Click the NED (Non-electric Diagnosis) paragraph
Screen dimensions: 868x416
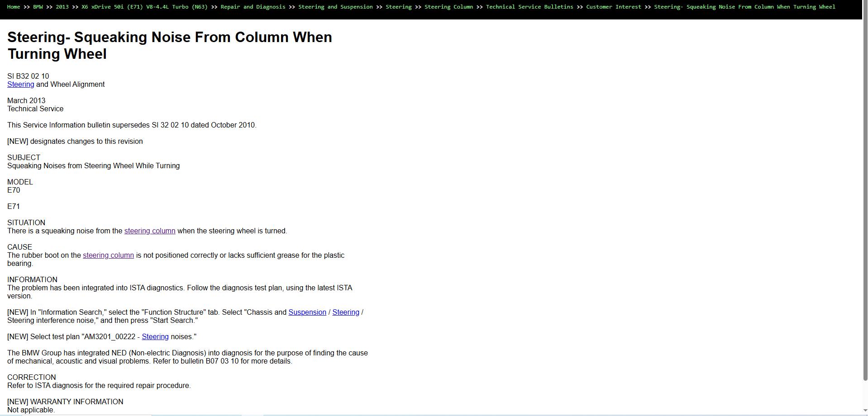(187, 357)
